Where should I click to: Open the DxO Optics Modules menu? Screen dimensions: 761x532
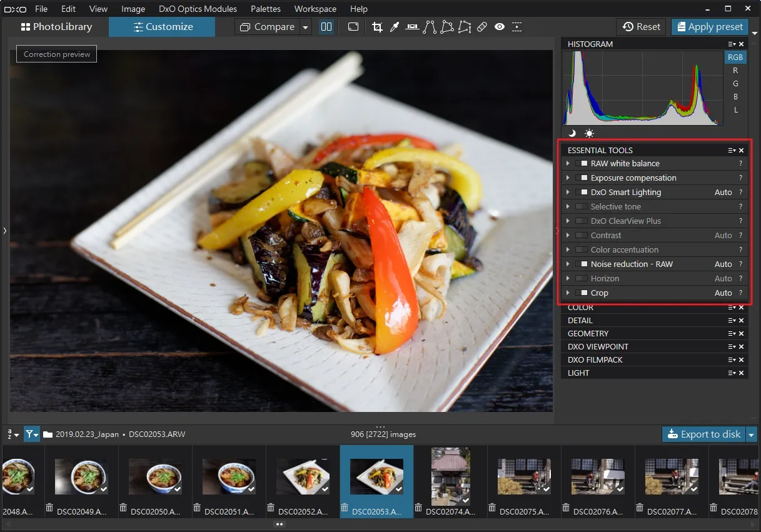(x=198, y=9)
